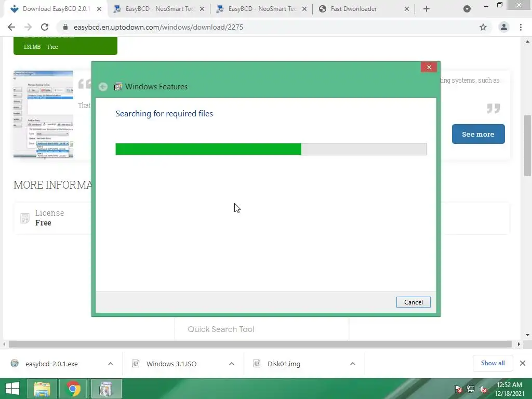
Task: Open the downloaded Disk01.img file
Action: tap(284, 364)
